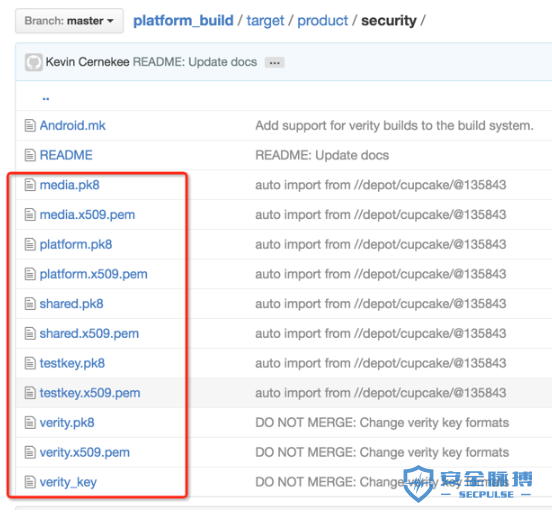Click the file icon beside platform.pk8

(30, 244)
